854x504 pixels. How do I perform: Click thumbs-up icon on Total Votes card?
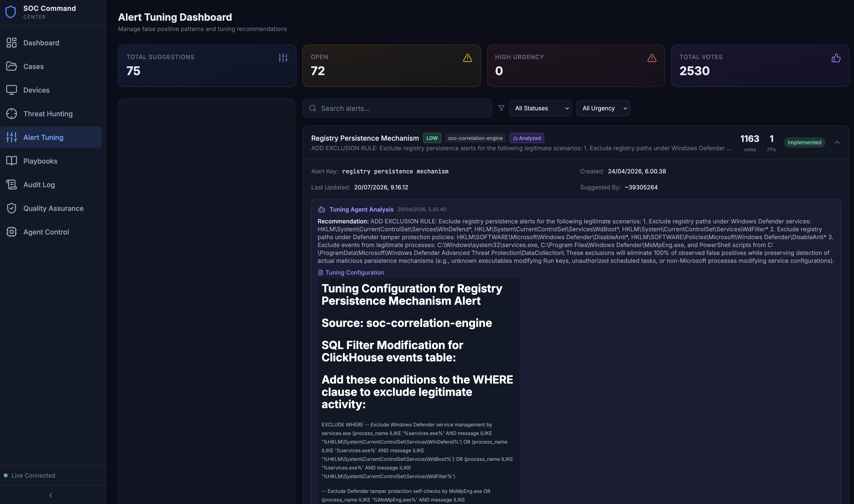[836, 58]
